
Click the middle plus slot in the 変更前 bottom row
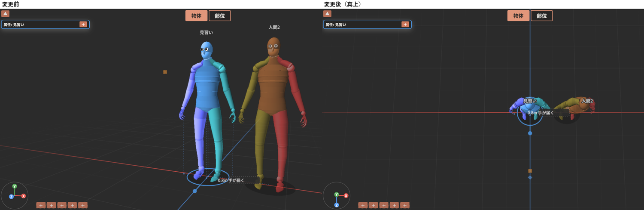62,205
